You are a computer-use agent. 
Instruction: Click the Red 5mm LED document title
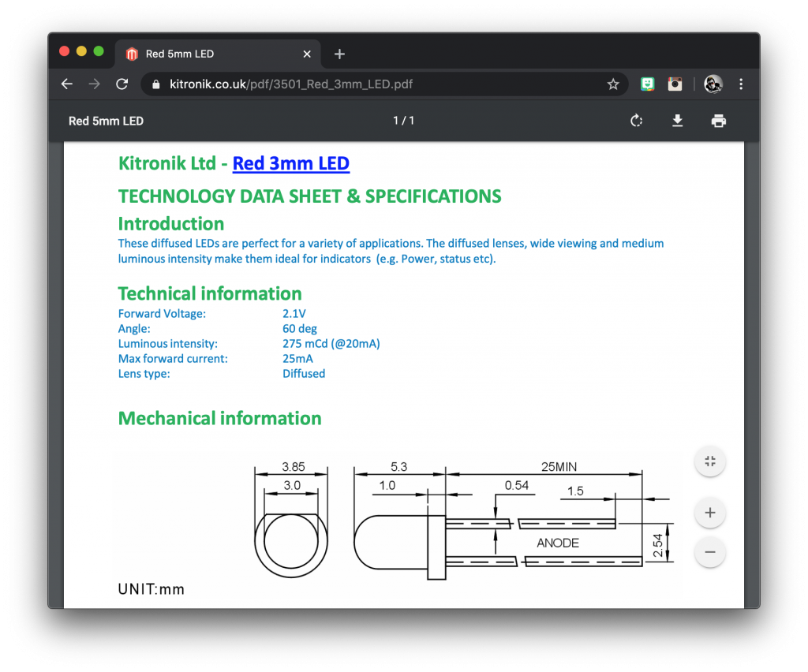[x=107, y=121]
